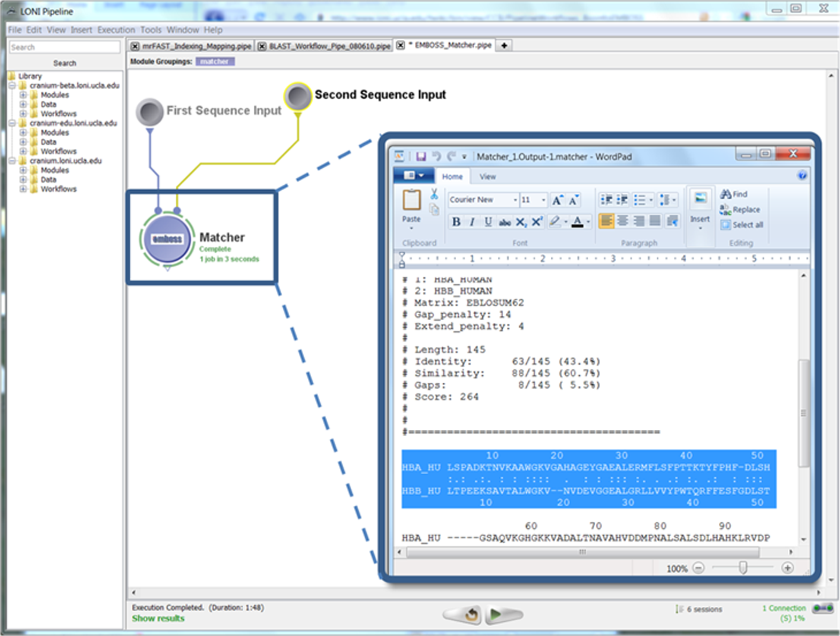Screen dimensions: 840x636
Task: Click the Insert picture icon in WordPad
Action: coord(700,199)
